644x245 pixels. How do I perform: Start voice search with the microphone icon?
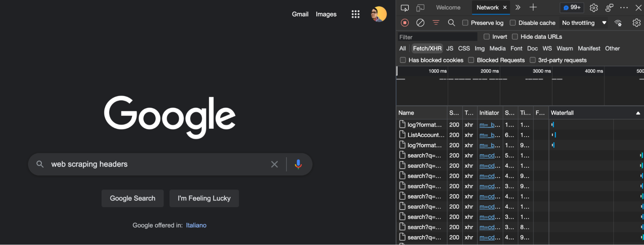click(x=298, y=164)
